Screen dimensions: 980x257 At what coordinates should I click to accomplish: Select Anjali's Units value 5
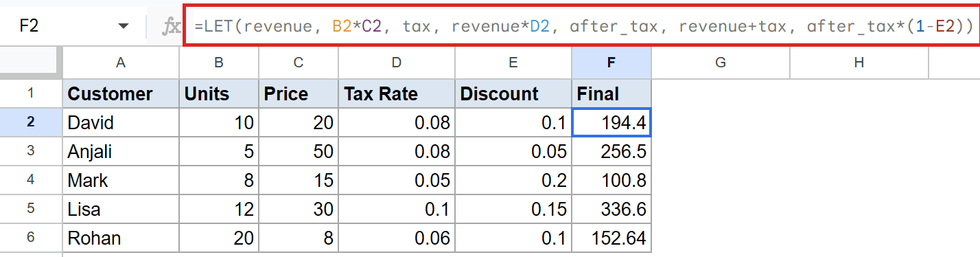coord(219,151)
